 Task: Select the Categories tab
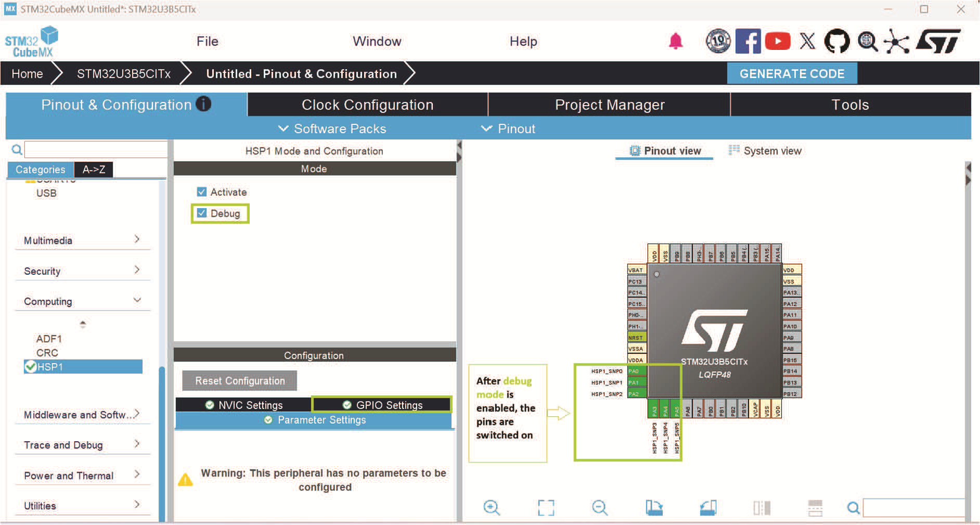point(41,169)
